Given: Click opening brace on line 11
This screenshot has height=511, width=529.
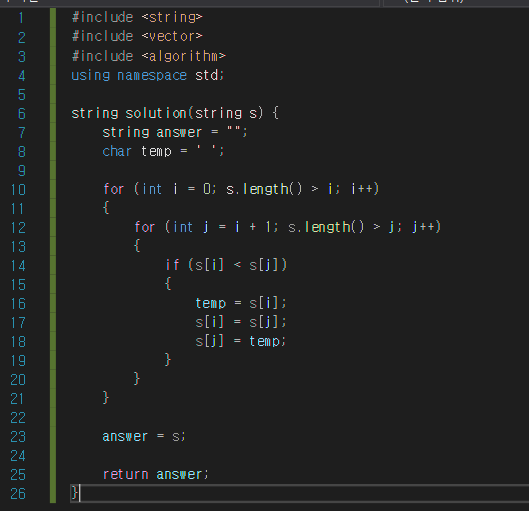Looking at the screenshot, I should click(x=106, y=207).
